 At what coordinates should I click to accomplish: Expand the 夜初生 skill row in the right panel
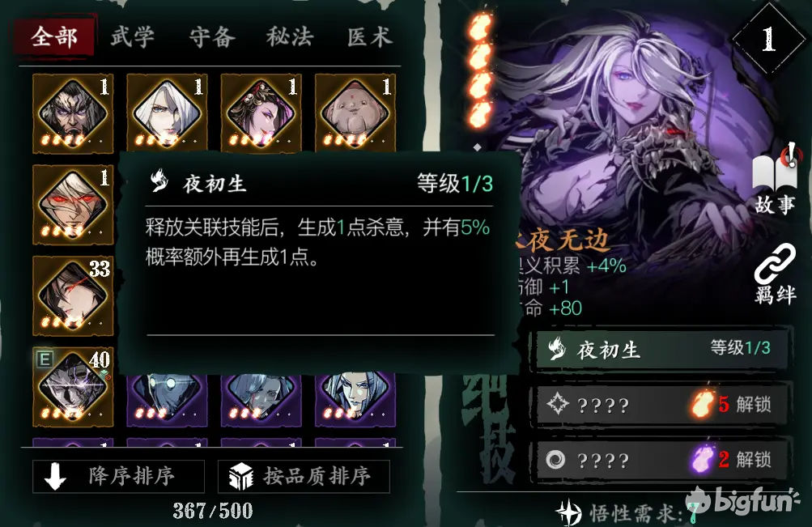pos(661,350)
